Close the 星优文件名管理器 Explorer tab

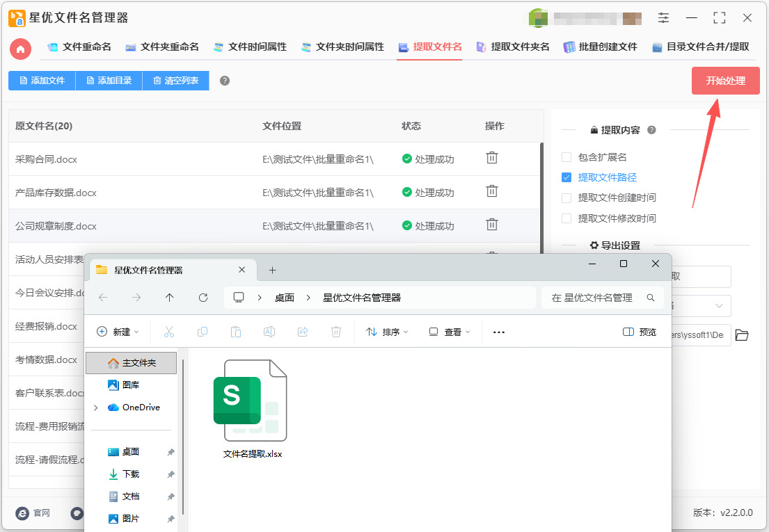pyautogui.click(x=241, y=270)
